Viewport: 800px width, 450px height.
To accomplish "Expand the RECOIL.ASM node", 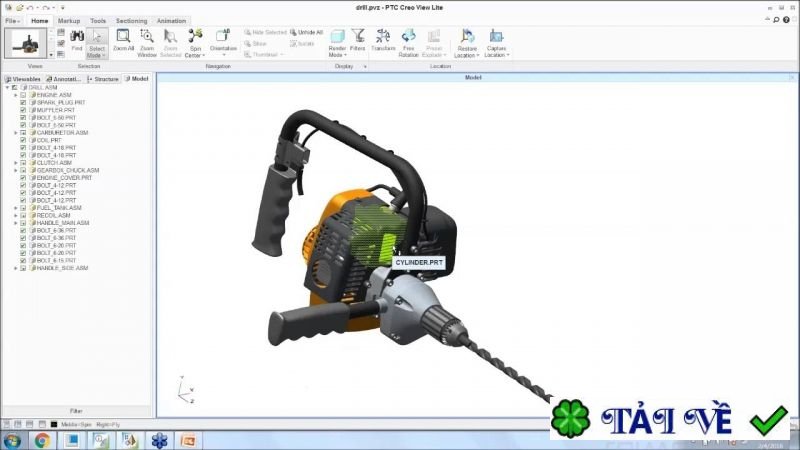I will pyautogui.click(x=16, y=216).
